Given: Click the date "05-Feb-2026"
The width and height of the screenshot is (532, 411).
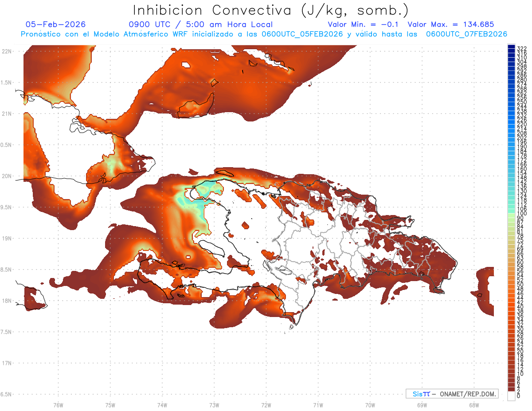Looking at the screenshot, I should 56,25.
